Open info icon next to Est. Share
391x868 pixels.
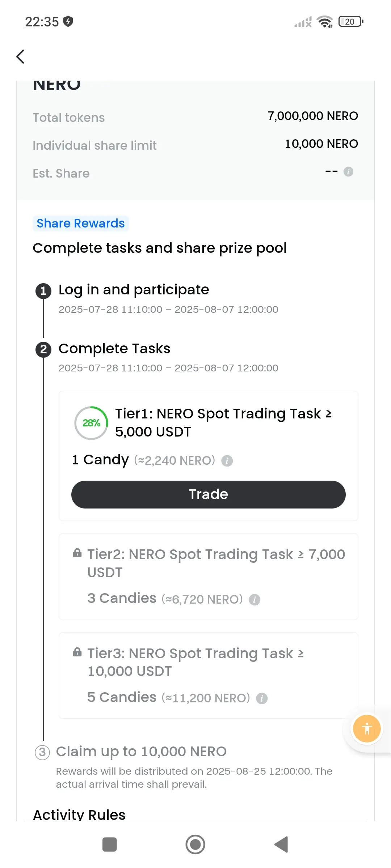[x=348, y=171]
